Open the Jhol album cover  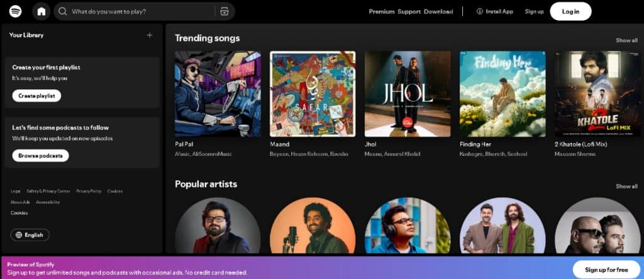pos(408,94)
